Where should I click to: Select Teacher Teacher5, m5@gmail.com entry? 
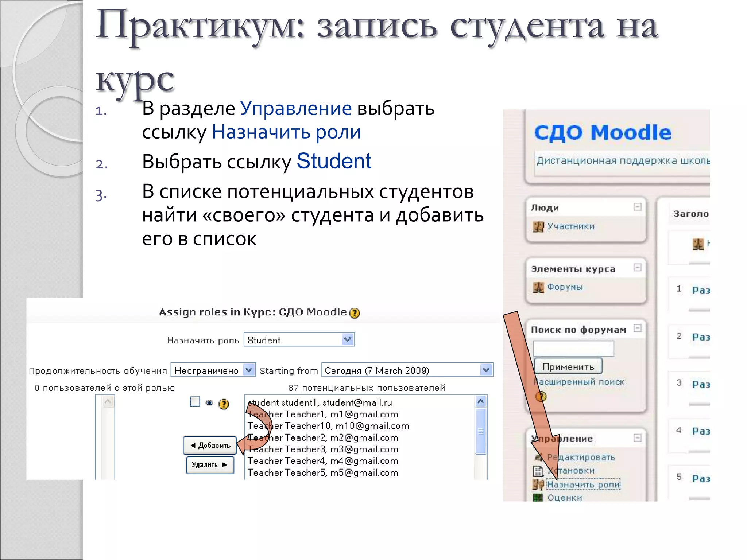[323, 472]
